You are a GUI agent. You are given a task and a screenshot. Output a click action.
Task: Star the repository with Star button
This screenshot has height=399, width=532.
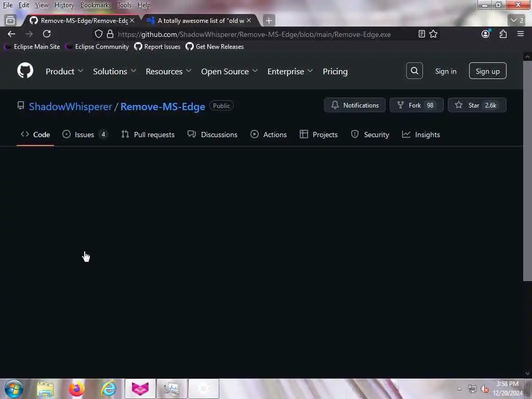[477, 105]
